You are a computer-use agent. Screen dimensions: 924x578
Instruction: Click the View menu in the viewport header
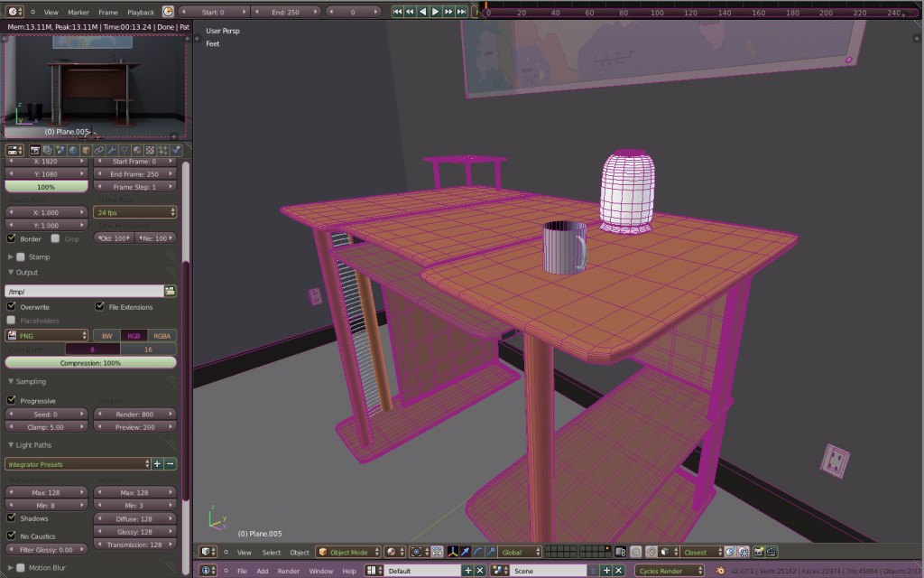pyautogui.click(x=244, y=552)
